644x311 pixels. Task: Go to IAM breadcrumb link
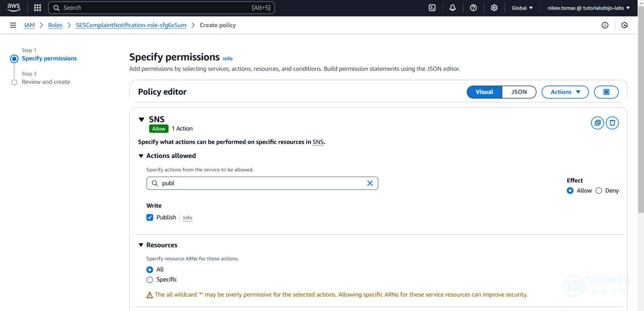point(30,25)
